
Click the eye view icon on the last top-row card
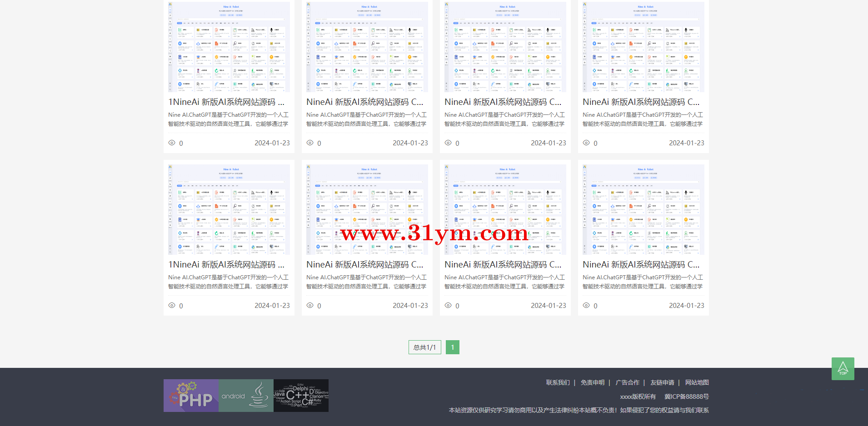coord(586,143)
